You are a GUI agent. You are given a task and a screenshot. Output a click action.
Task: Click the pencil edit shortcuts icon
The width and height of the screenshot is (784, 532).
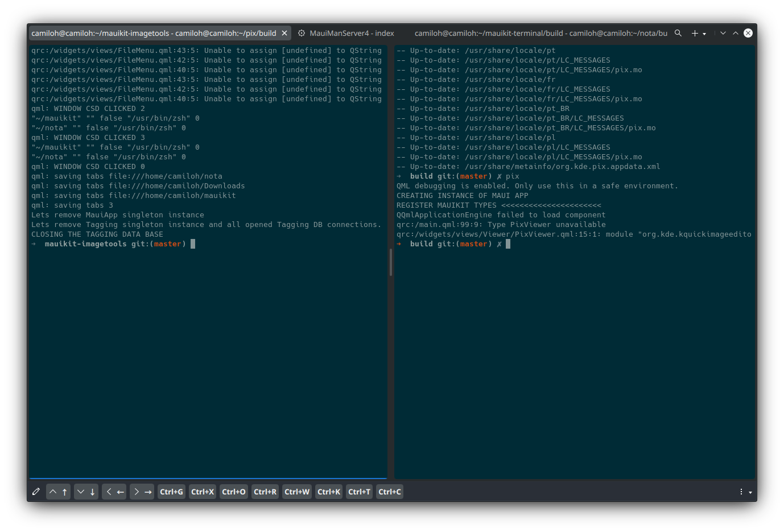pos(36,492)
